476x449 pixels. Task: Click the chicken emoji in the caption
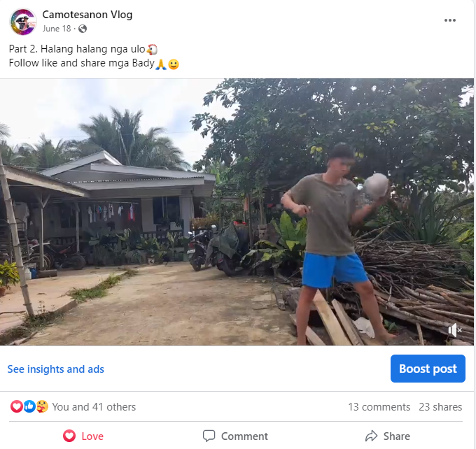(x=152, y=49)
